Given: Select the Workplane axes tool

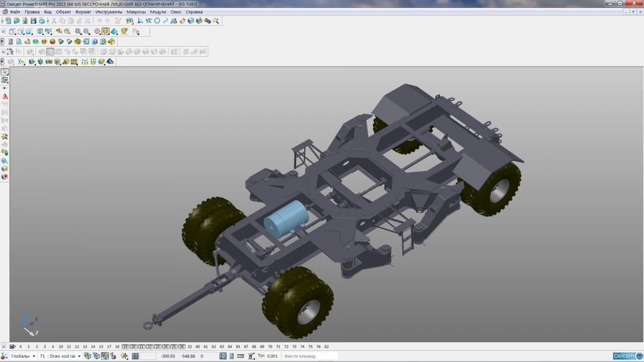Looking at the screenshot, I should pyautogui.click(x=140, y=20).
